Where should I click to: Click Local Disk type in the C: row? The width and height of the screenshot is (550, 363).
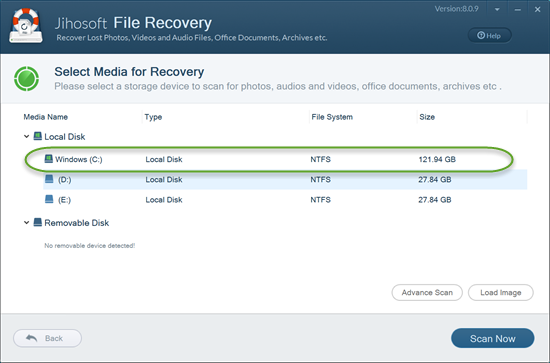coord(164,159)
